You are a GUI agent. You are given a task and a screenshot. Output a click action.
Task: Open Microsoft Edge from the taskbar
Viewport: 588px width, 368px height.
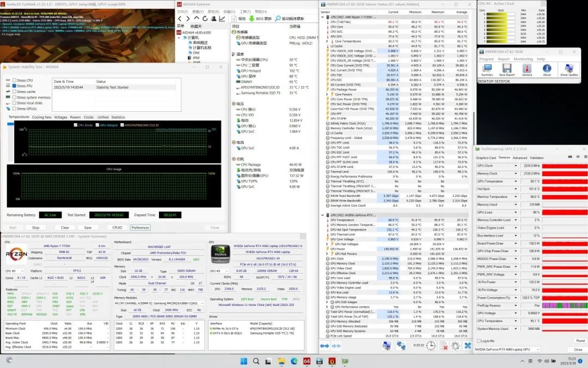294,361
